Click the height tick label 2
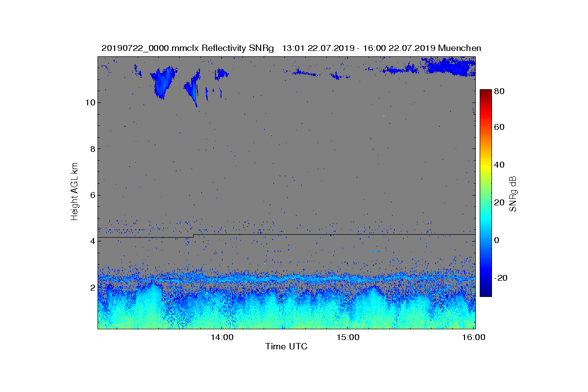Image resolution: width=588 pixels, height=392 pixels. click(x=92, y=288)
